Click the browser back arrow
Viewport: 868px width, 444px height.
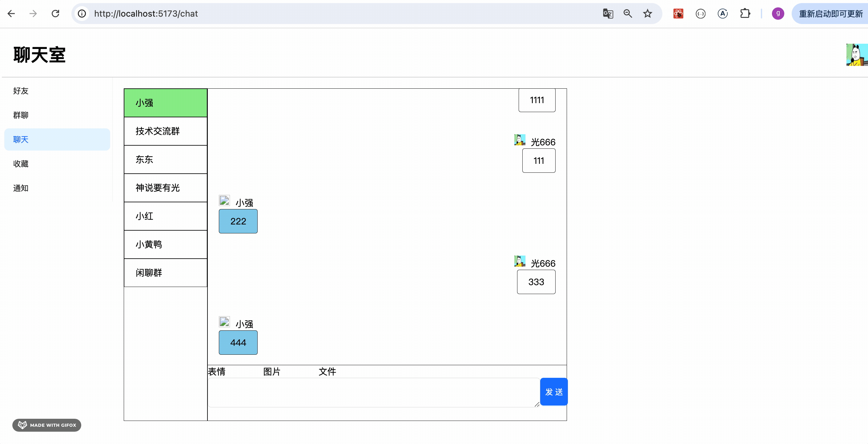(x=11, y=14)
